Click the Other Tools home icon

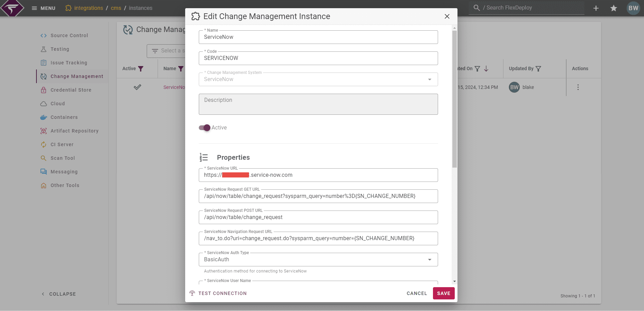coord(44,185)
